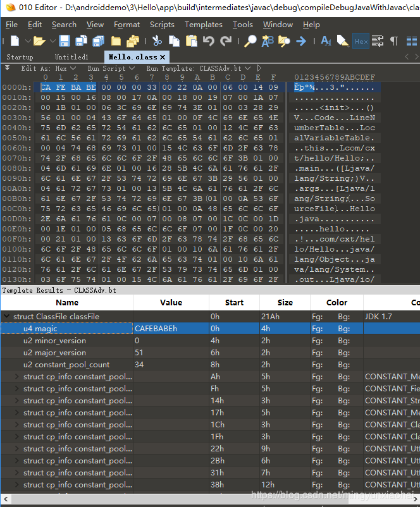Toggle the Hex view mode button
The width and height of the screenshot is (420, 507).
click(361, 41)
